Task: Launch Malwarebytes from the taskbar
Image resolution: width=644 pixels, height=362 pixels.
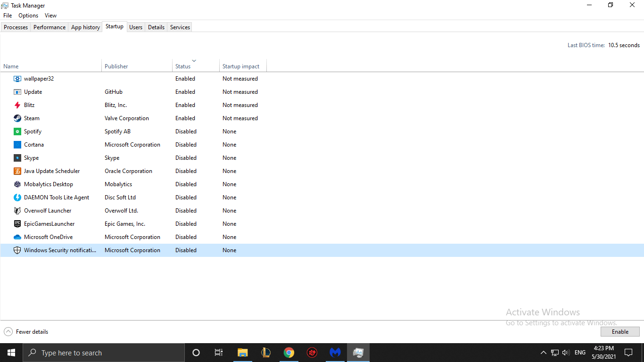Action: pos(335,352)
